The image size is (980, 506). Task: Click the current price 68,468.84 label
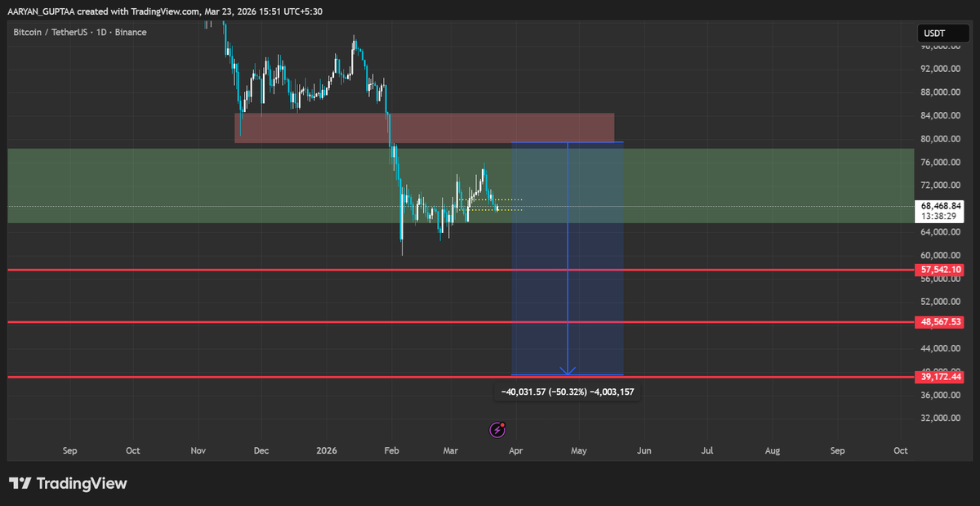(942, 206)
